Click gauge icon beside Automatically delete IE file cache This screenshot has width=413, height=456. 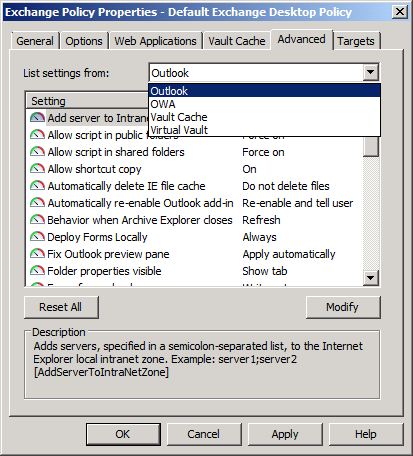[x=37, y=186]
